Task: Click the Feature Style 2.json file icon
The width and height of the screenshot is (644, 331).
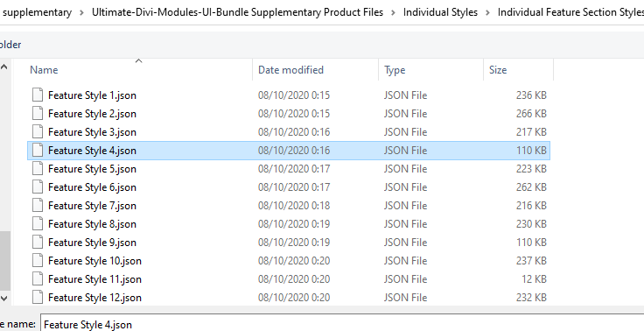Action: [x=38, y=114]
